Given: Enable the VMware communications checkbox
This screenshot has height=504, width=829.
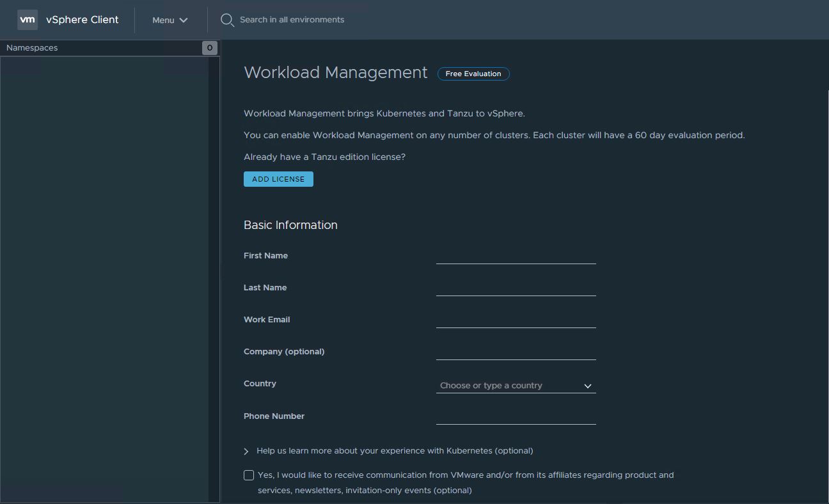Looking at the screenshot, I should click(x=249, y=475).
